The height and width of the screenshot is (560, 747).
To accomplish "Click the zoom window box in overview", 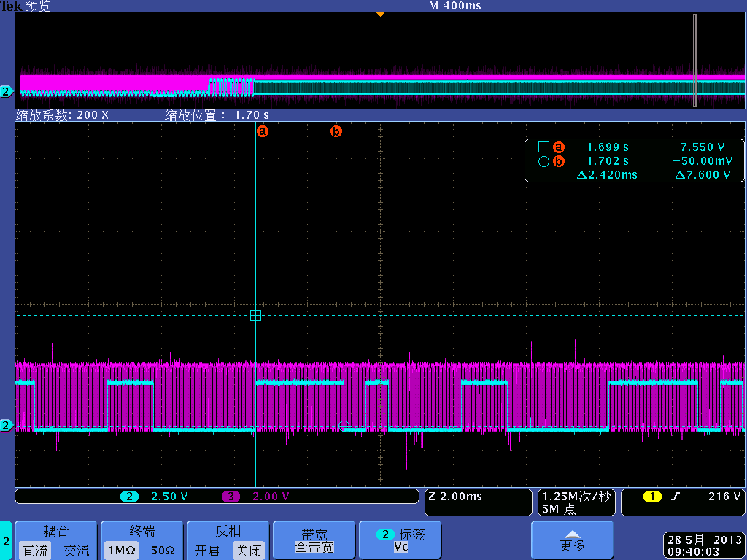I will click(694, 60).
